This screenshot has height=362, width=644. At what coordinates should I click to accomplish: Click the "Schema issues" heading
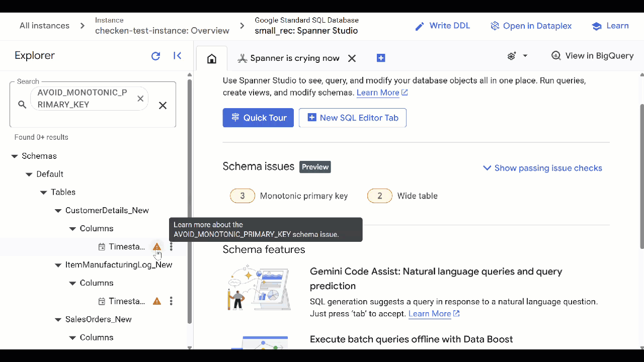pyautogui.click(x=259, y=166)
